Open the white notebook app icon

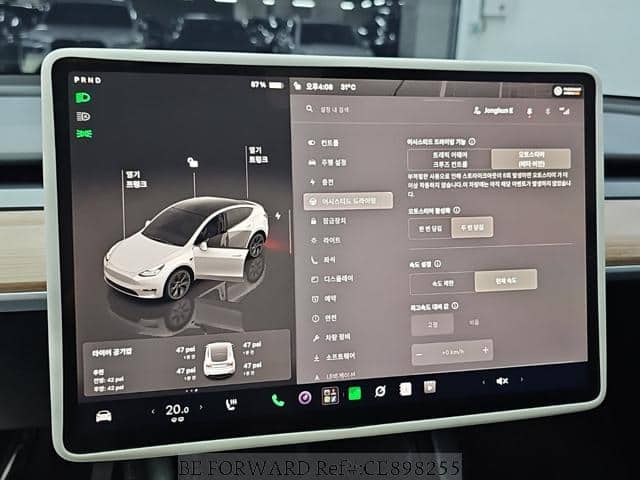[405, 389]
